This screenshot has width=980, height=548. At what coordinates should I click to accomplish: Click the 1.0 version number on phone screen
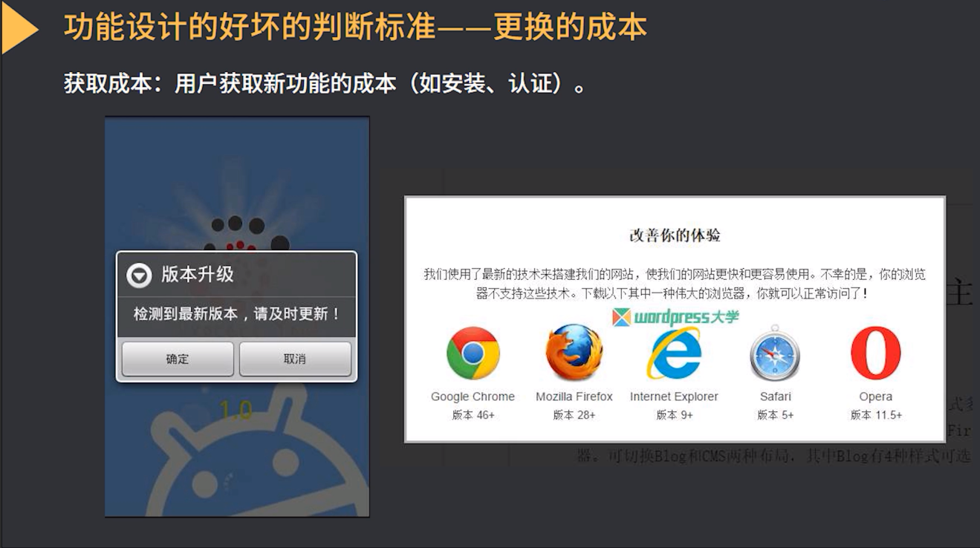tap(236, 410)
